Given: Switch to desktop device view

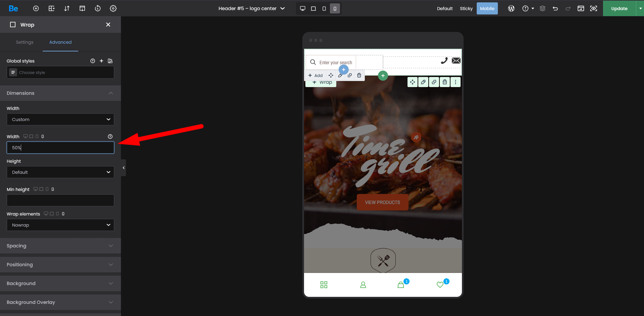Looking at the screenshot, I should coord(302,8).
